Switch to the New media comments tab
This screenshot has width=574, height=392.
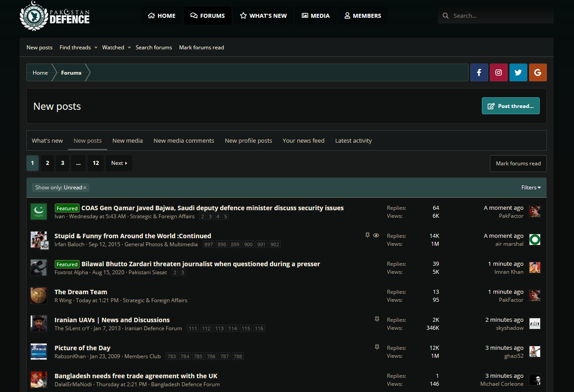point(184,140)
